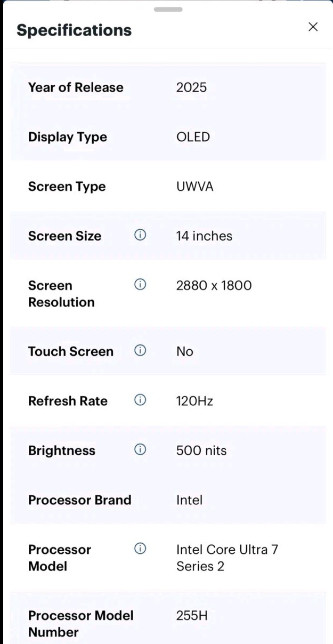Close the Specifications panel
Viewport: 333px width, 644px height.
(x=313, y=27)
